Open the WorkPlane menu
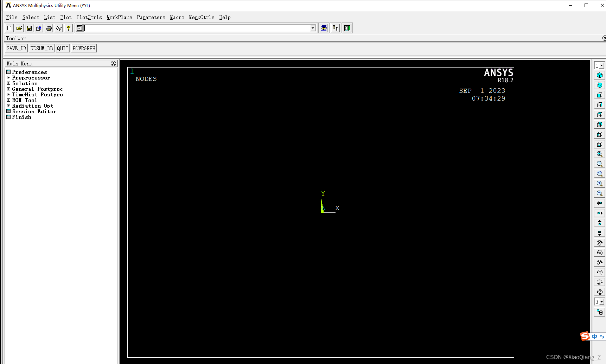The height and width of the screenshot is (364, 606). (x=119, y=17)
